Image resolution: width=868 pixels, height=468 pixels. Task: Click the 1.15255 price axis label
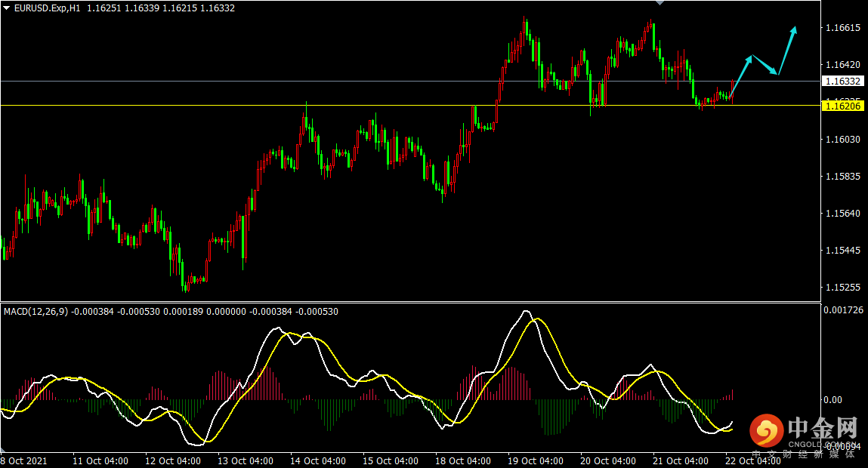tap(843, 288)
